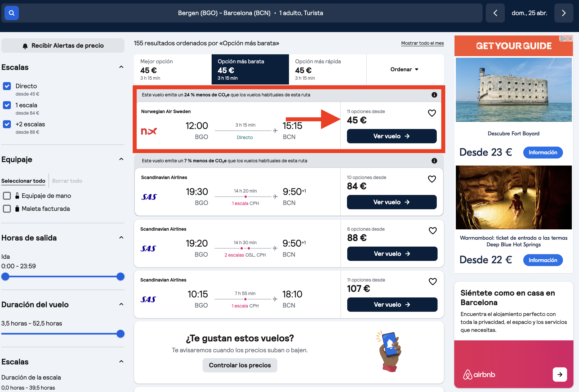Click the Airbnb logo in banner
This screenshot has width=579, height=392.
pos(479,375)
